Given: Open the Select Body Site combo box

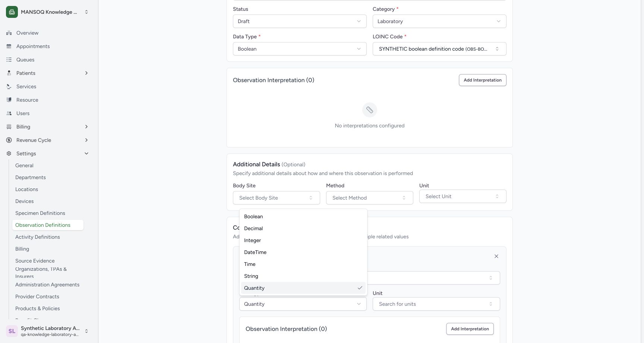Looking at the screenshot, I should point(277,198).
